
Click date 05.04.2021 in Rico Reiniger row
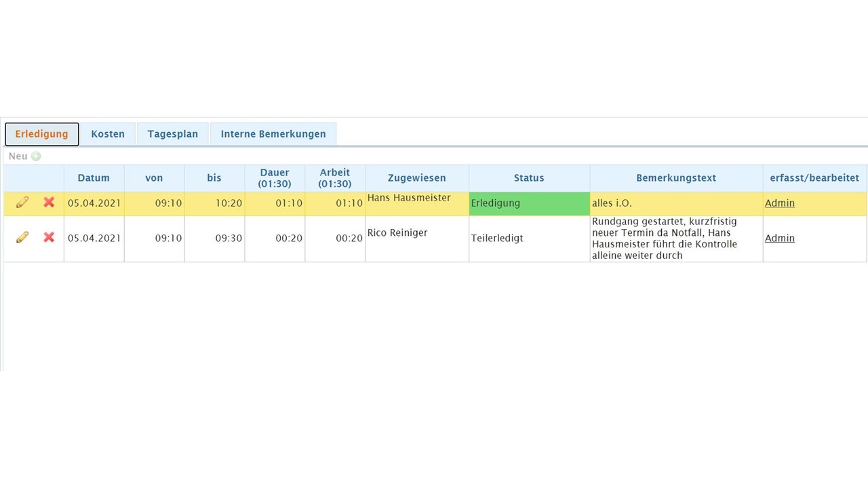click(x=94, y=238)
